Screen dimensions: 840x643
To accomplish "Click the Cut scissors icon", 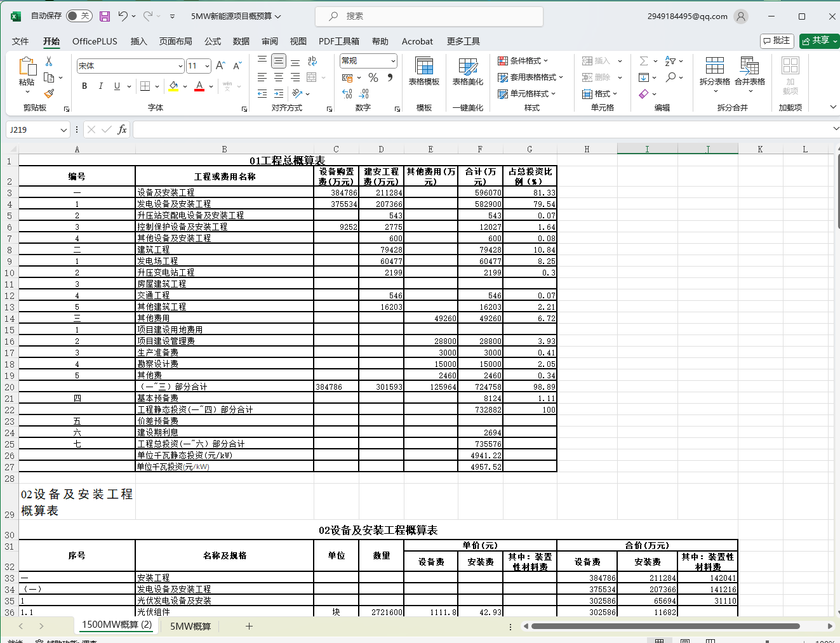I will (49, 62).
